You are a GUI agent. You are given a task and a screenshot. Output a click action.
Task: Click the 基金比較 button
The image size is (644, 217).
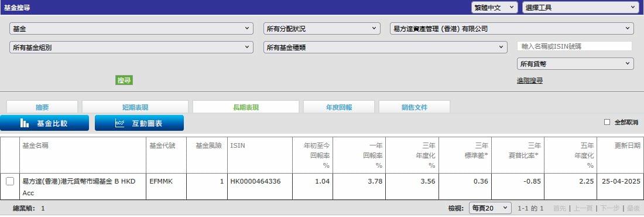tap(44, 123)
